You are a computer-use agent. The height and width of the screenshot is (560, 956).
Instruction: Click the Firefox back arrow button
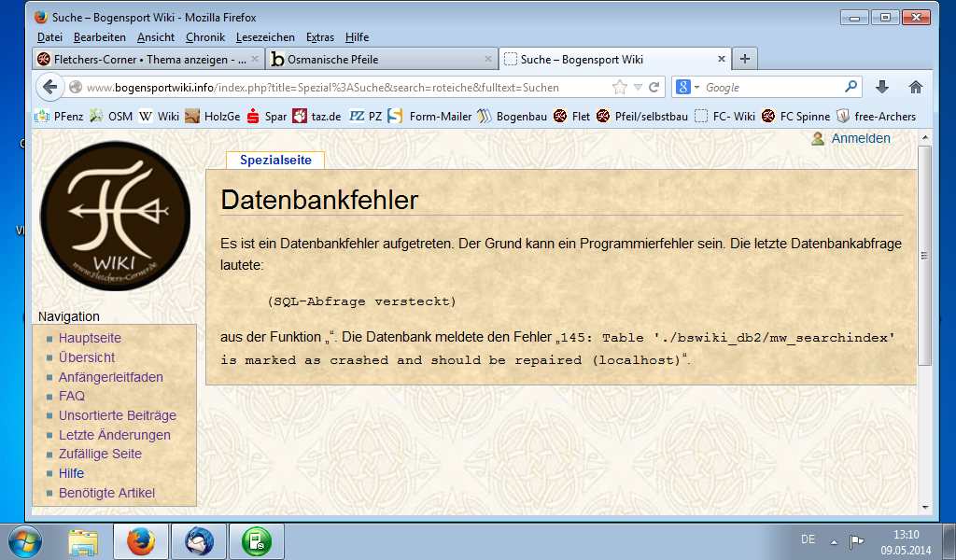coord(49,87)
